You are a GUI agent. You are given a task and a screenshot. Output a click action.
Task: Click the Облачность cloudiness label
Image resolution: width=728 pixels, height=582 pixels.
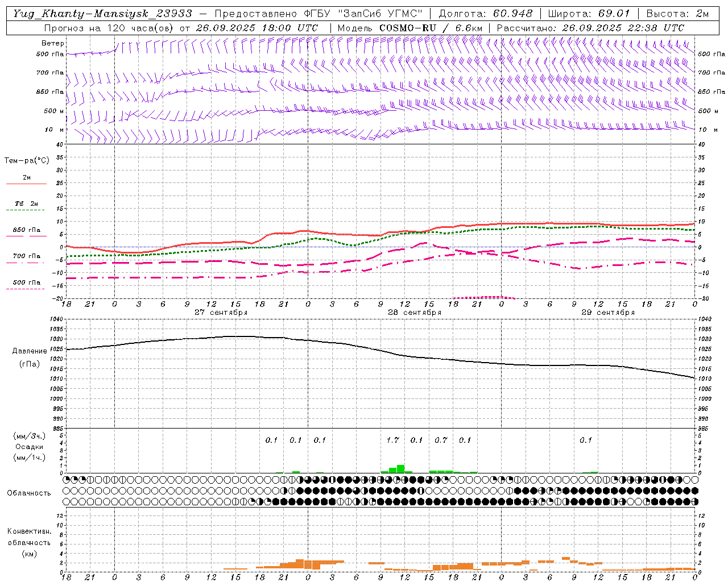pyautogui.click(x=29, y=493)
